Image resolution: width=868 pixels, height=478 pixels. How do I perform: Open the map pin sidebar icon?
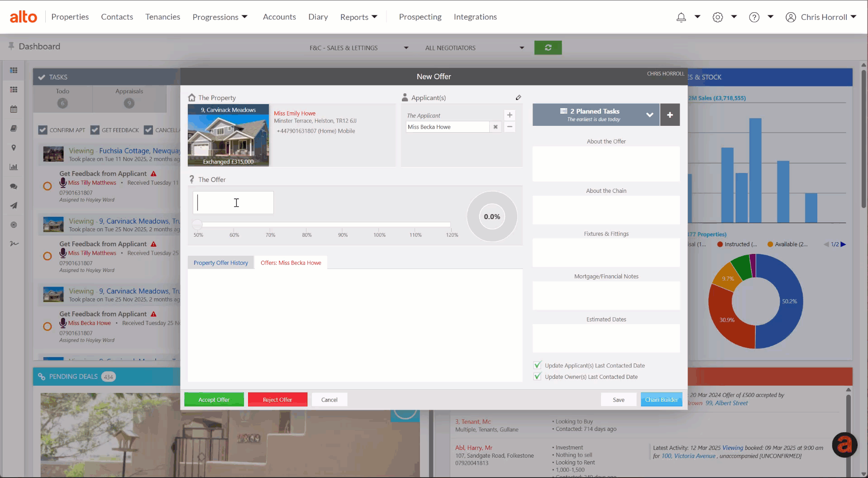14,148
